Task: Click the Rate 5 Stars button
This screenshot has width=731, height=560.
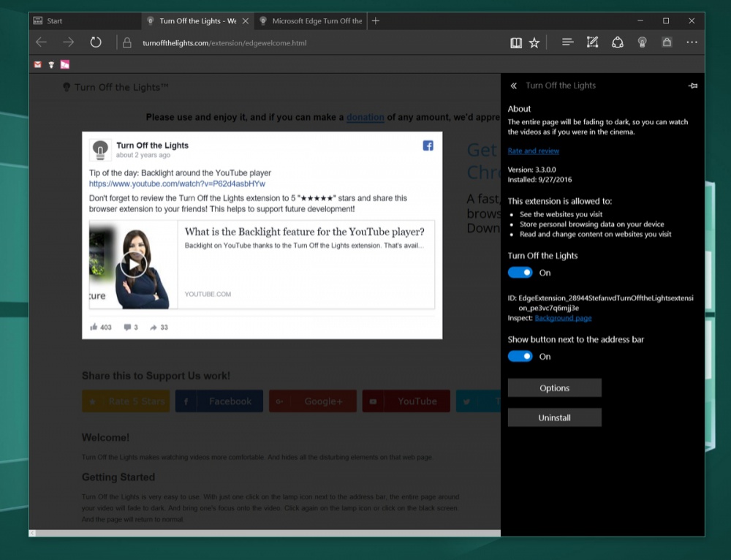Action: 126,401
